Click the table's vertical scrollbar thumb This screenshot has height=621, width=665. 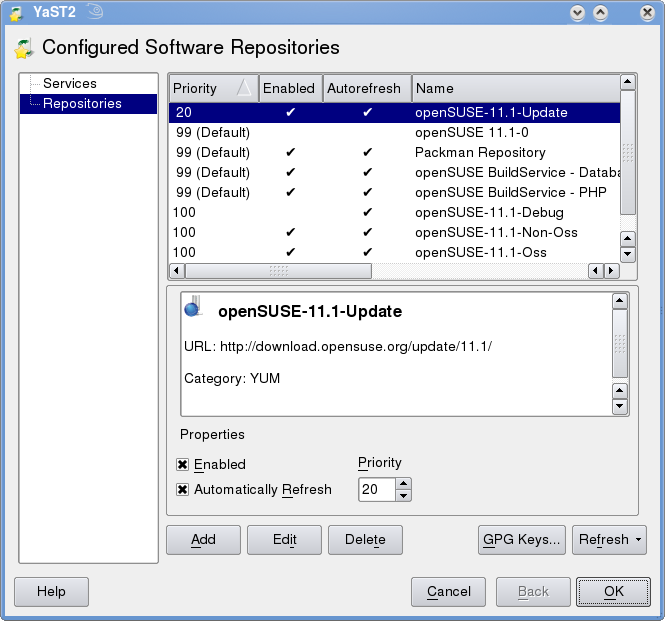pos(628,152)
